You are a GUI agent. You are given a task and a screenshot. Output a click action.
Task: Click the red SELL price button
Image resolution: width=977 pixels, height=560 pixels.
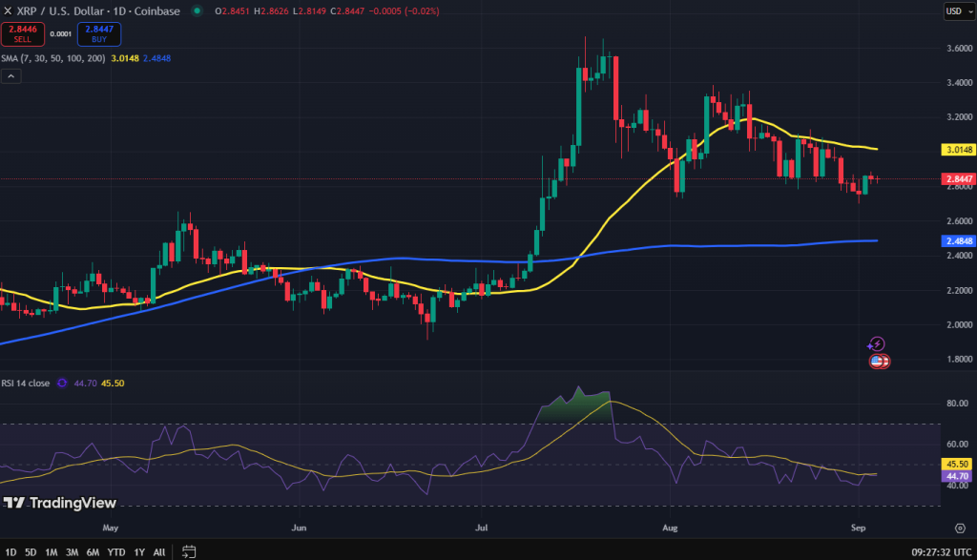pos(23,34)
